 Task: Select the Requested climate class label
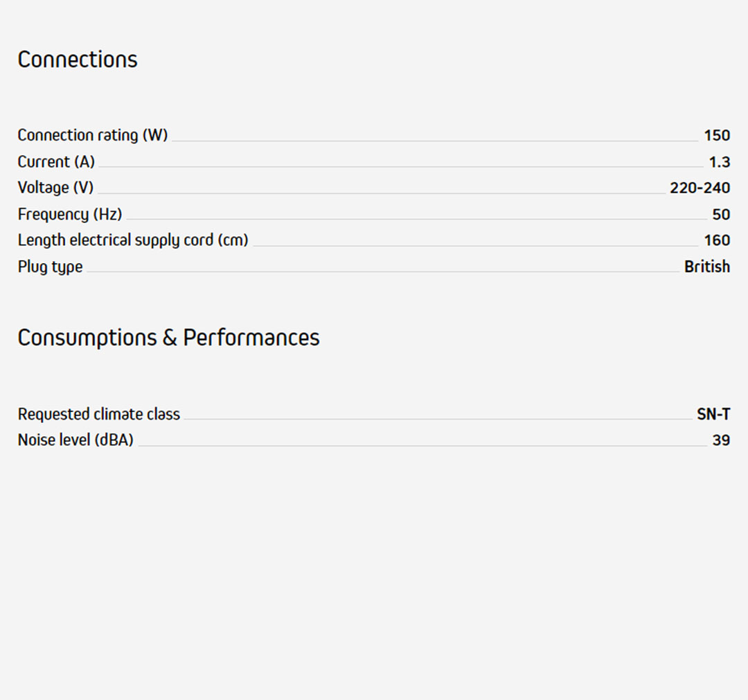pos(98,415)
